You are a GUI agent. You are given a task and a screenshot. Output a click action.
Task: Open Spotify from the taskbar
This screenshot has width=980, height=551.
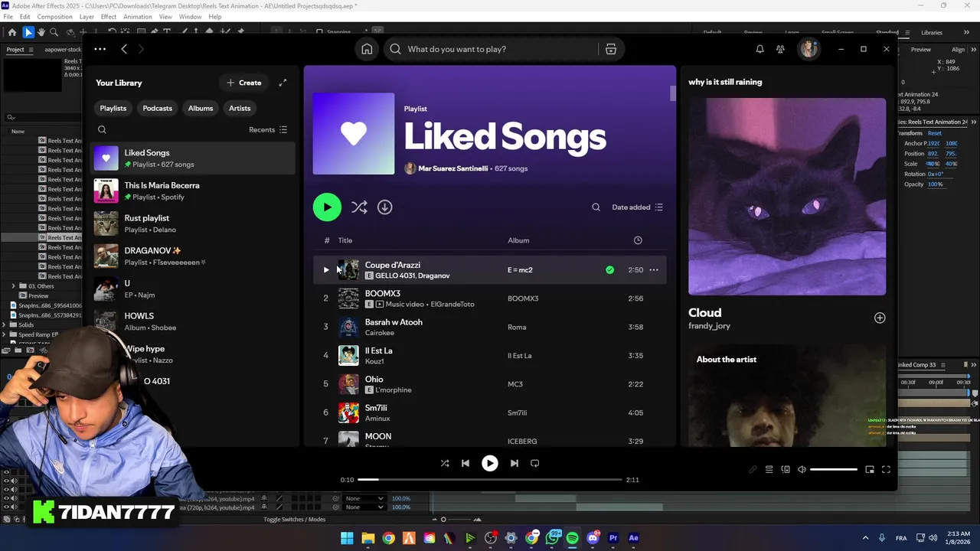[x=573, y=538]
